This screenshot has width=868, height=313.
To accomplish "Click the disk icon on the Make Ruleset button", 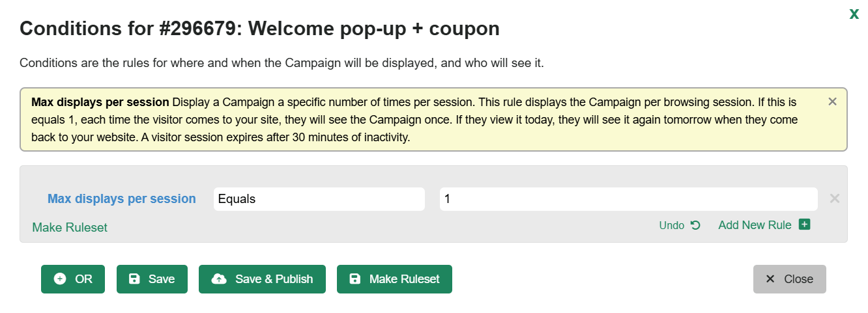I will (354, 279).
